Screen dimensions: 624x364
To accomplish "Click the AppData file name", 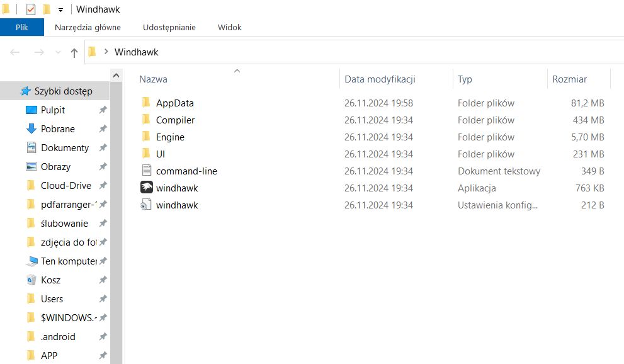I will (x=174, y=103).
